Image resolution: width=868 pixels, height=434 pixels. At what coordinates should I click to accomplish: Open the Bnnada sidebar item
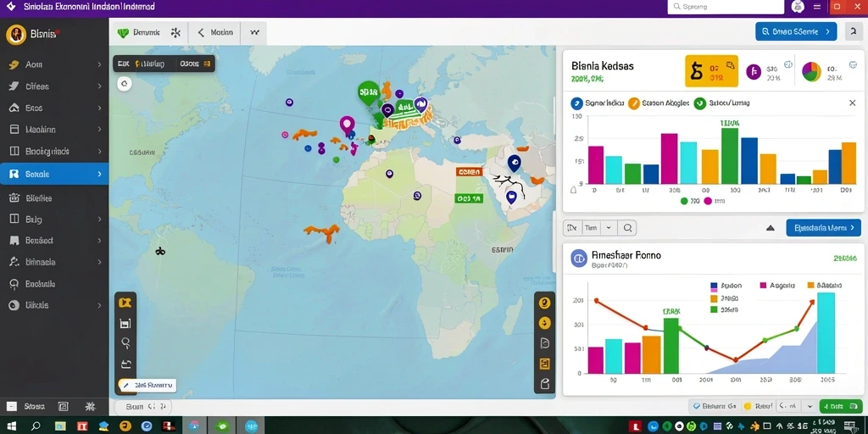tap(54, 262)
